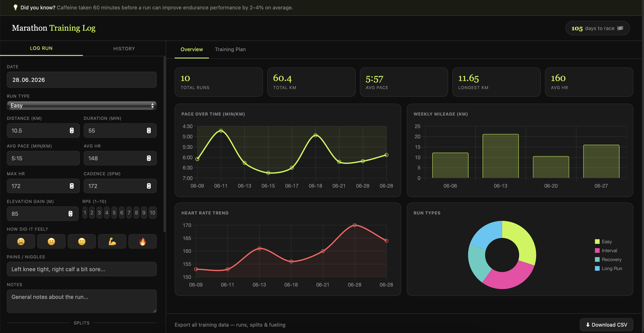Image resolution: width=644 pixels, height=333 pixels.
Task: Click the 105 days to race badge
Action: pos(598,28)
